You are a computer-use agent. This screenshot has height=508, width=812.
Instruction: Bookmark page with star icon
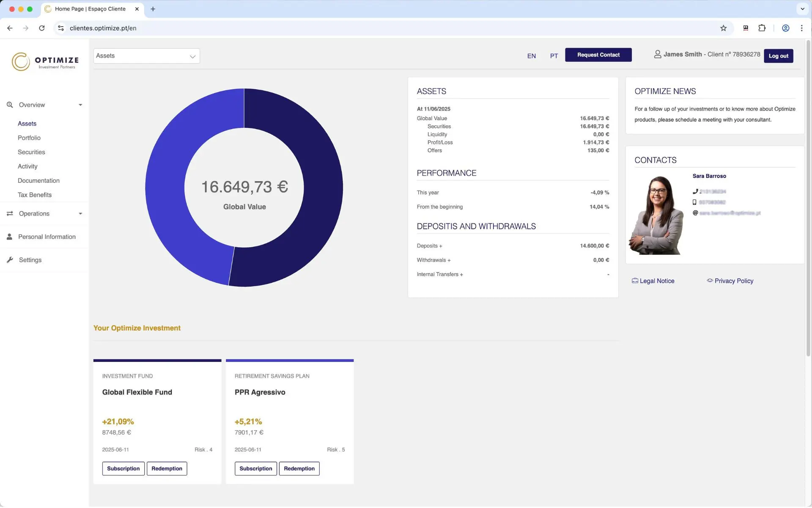(723, 28)
